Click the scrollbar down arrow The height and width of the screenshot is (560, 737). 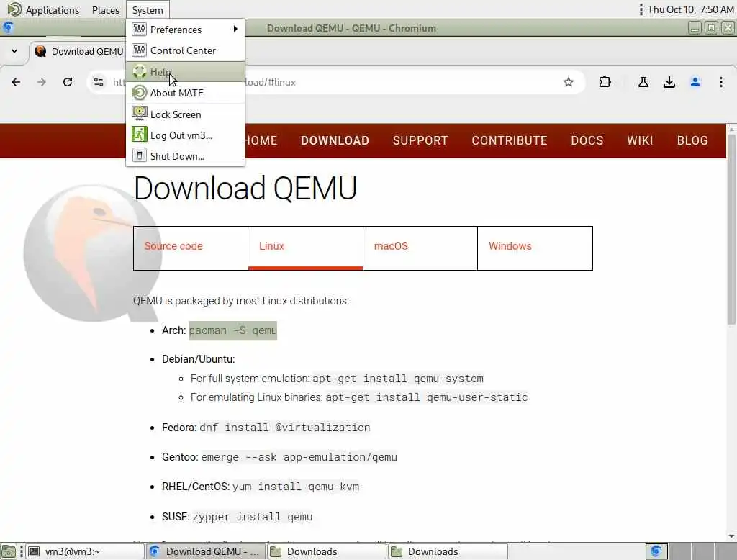click(731, 536)
